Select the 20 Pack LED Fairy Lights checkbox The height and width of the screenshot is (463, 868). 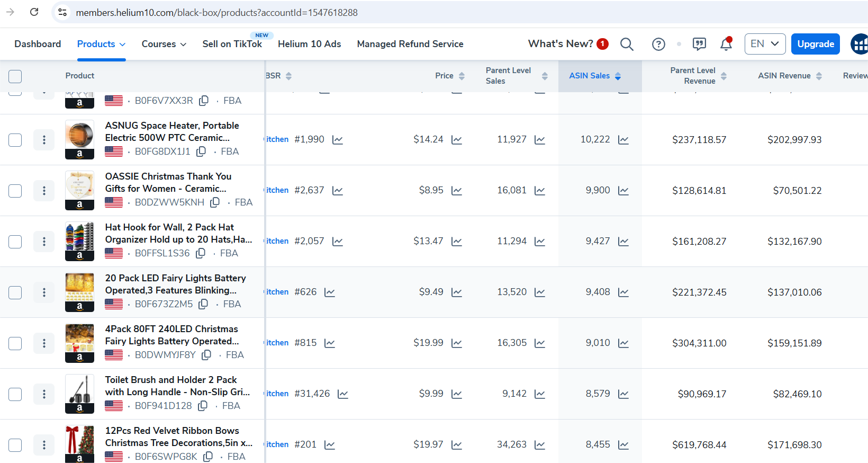(15, 292)
